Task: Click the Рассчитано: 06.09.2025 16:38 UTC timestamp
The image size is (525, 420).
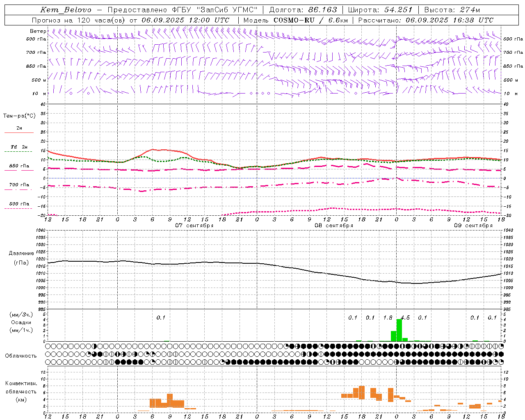Action: pyautogui.click(x=426, y=20)
